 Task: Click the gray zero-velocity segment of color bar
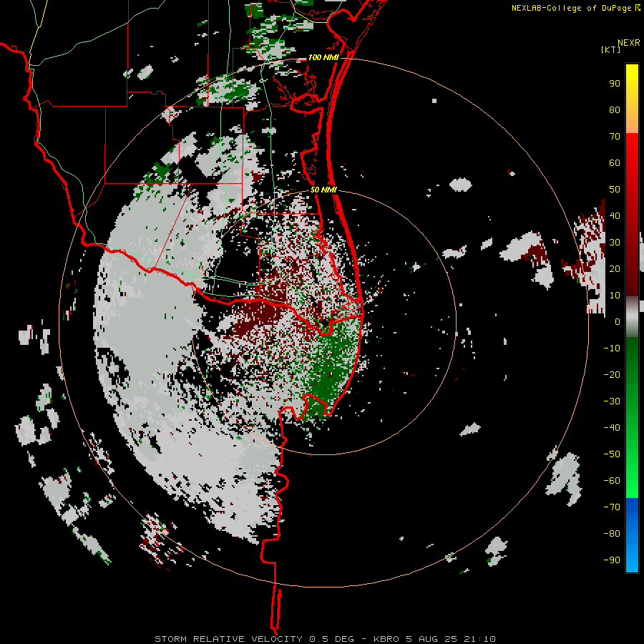(632, 317)
